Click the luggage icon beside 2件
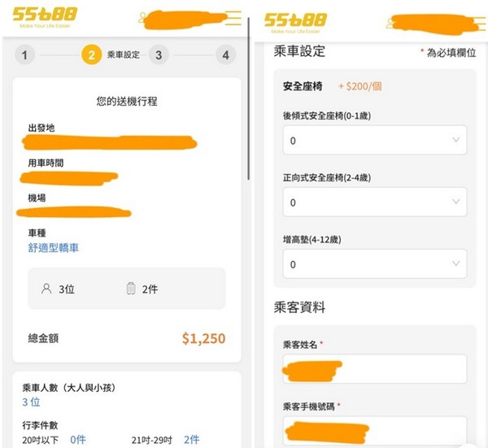Viewport: 488px width, 448px height. pyautogui.click(x=131, y=289)
